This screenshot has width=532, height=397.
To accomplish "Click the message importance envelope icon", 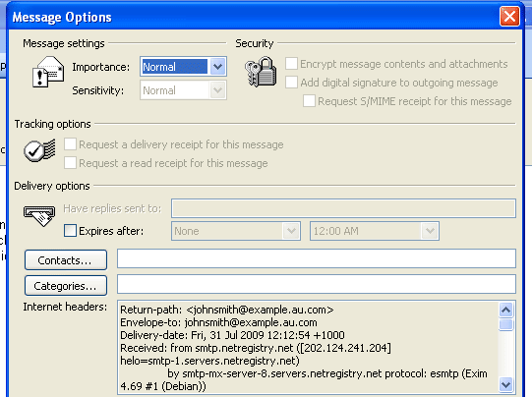I will click(x=48, y=72).
